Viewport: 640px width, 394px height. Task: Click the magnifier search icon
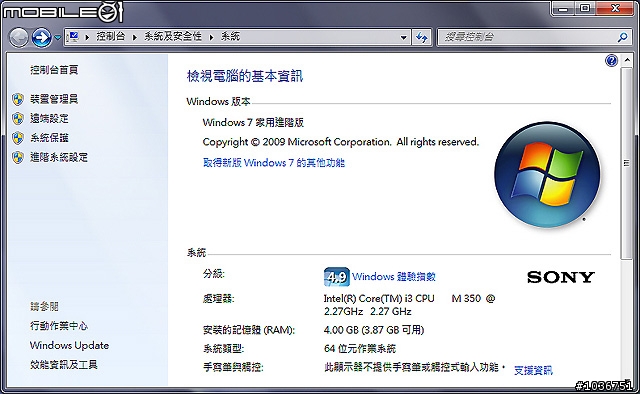622,37
